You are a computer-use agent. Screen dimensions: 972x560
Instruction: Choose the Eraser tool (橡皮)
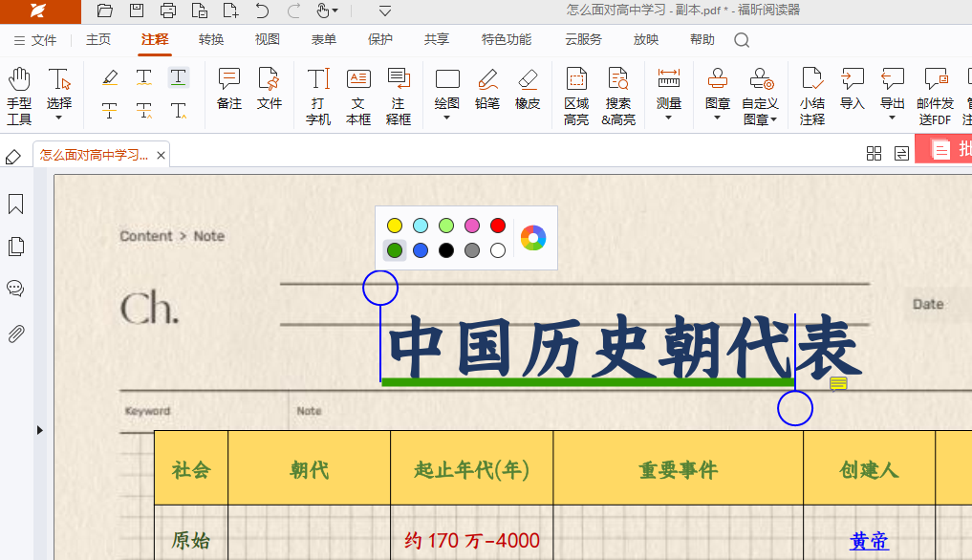(x=528, y=89)
